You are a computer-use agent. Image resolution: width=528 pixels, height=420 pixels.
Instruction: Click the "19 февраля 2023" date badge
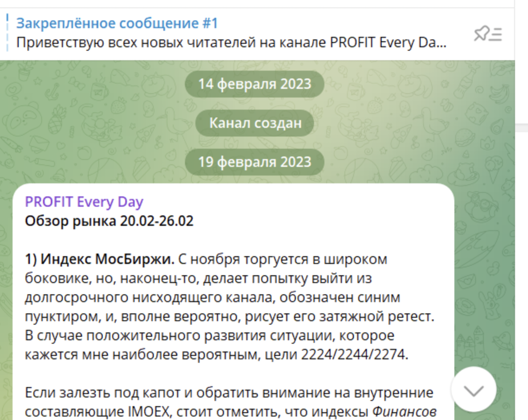pyautogui.click(x=255, y=162)
